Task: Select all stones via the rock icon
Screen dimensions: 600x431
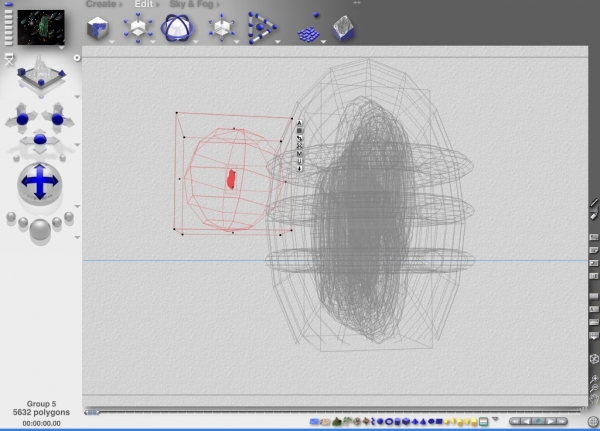Action: pos(357,421)
